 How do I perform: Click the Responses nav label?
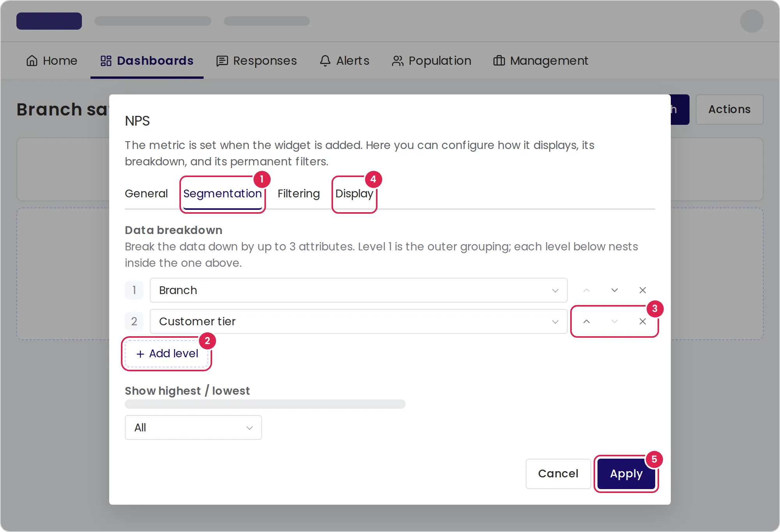coord(265,61)
